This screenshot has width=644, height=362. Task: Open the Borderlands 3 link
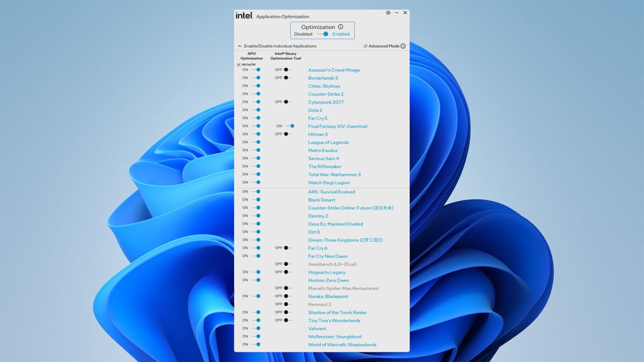click(x=324, y=78)
